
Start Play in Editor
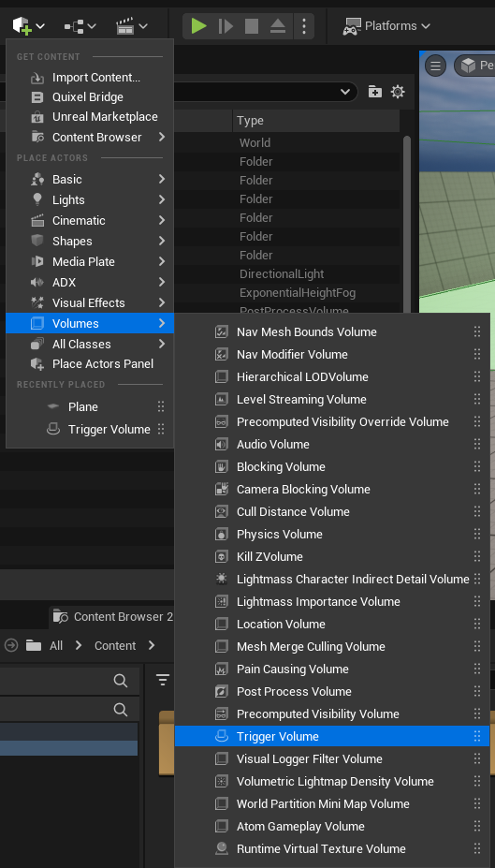coord(198,25)
